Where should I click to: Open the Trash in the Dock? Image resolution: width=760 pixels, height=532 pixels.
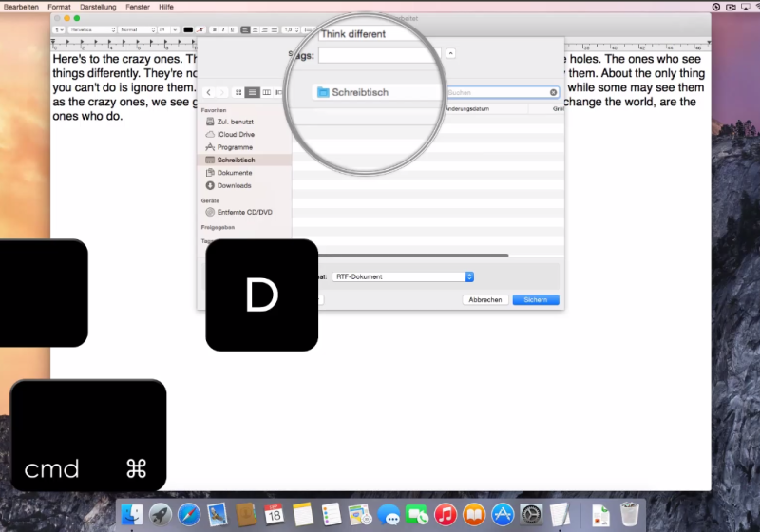pyautogui.click(x=630, y=515)
